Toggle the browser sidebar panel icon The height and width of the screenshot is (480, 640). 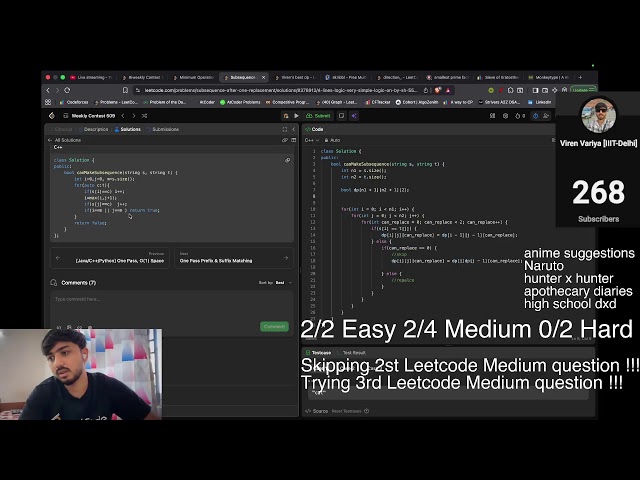click(x=535, y=90)
